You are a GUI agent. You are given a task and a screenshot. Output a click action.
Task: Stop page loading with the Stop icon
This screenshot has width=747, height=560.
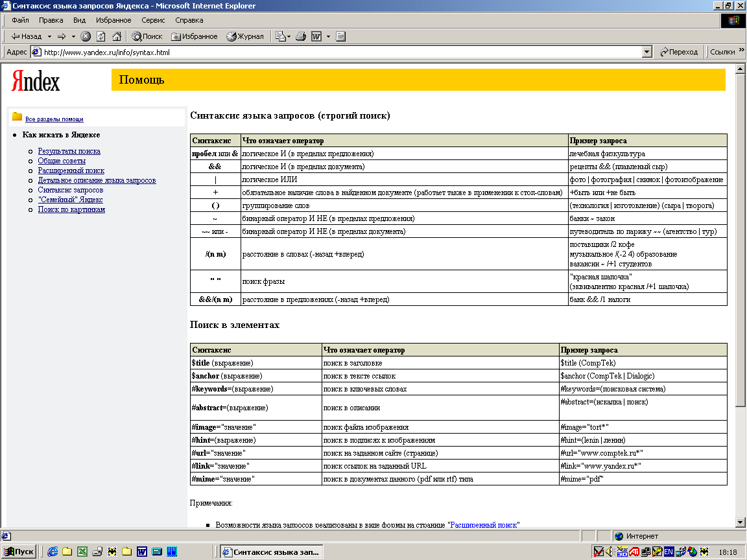[x=86, y=36]
